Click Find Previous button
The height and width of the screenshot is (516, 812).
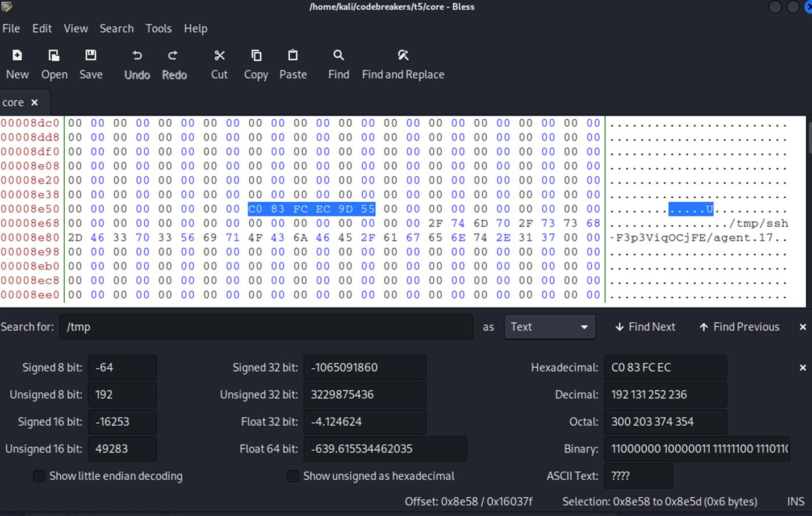pyautogui.click(x=739, y=327)
